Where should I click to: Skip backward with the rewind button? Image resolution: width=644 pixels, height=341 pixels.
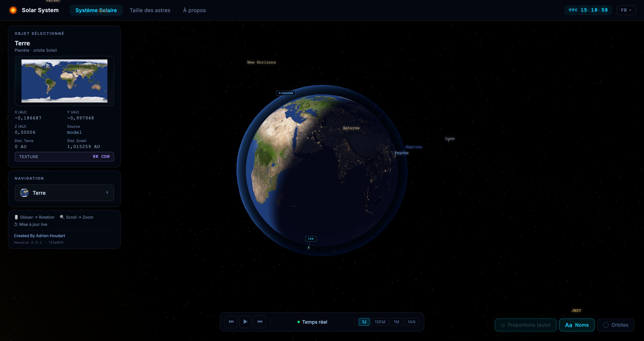[x=231, y=322]
